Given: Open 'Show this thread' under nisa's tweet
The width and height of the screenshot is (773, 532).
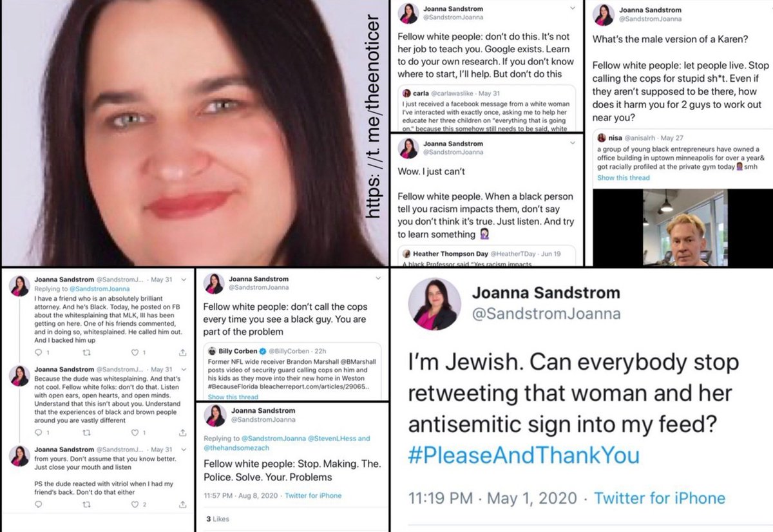Looking at the screenshot, I should 623,178.
